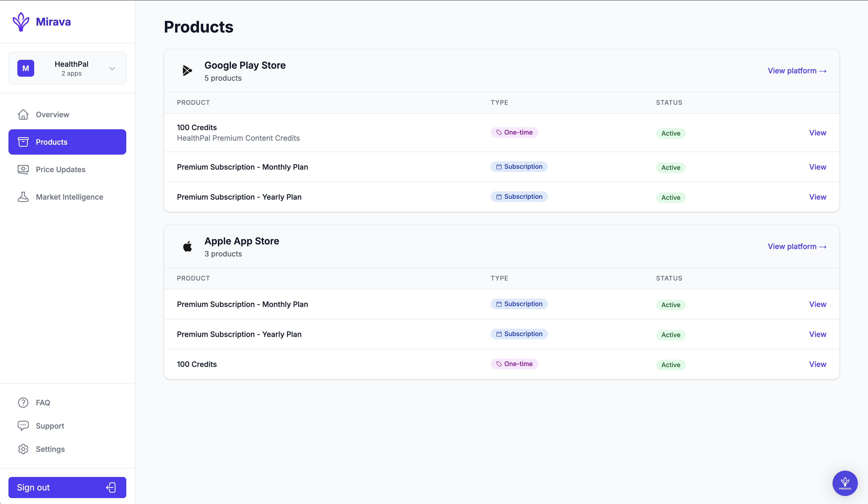
Task: Click the purple M app avatar
Action: (26, 68)
